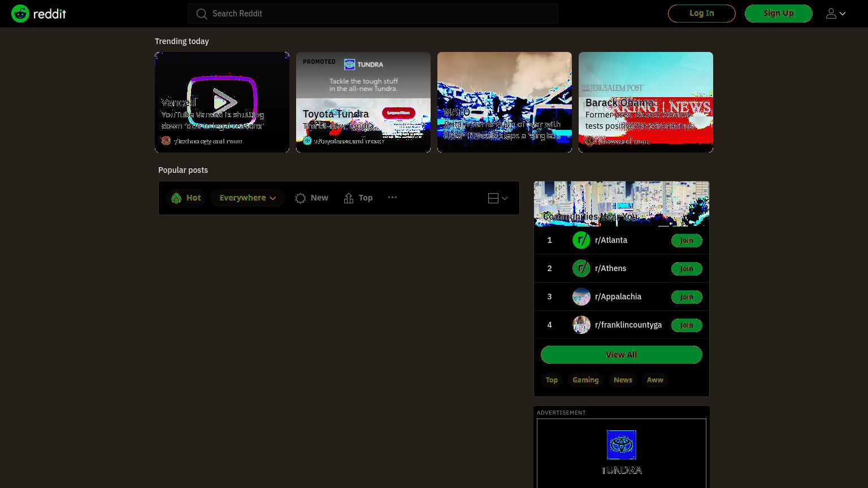Viewport: 868px width, 488px height.
Task: Click the card view layout icon
Action: [x=493, y=198]
